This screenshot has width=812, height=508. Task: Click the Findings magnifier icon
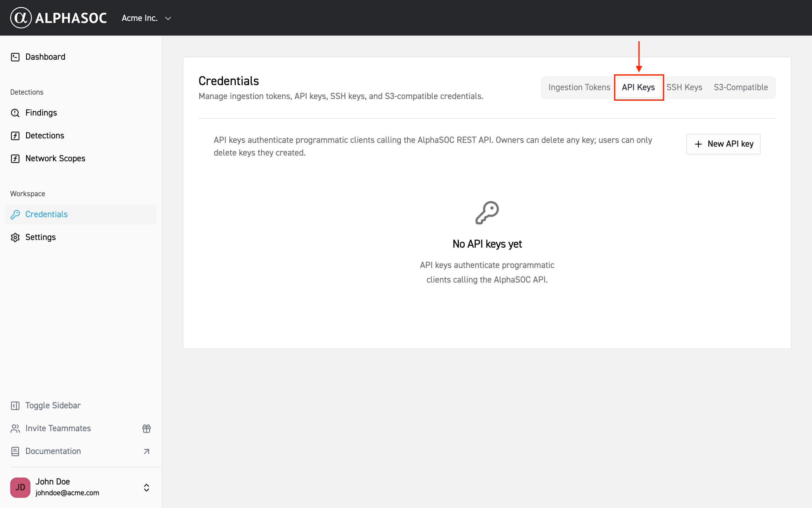pyautogui.click(x=15, y=113)
